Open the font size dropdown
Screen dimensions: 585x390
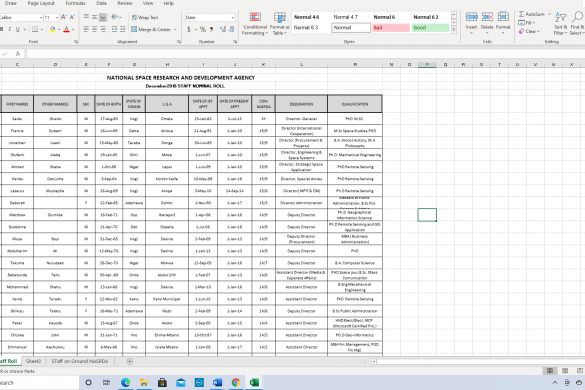pyautogui.click(x=57, y=18)
